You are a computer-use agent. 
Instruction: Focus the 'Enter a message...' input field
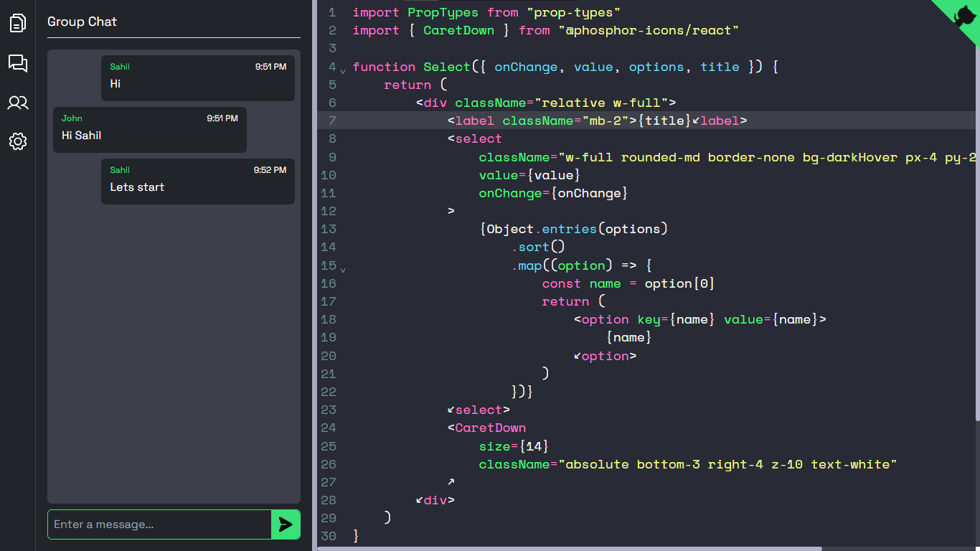(x=159, y=524)
